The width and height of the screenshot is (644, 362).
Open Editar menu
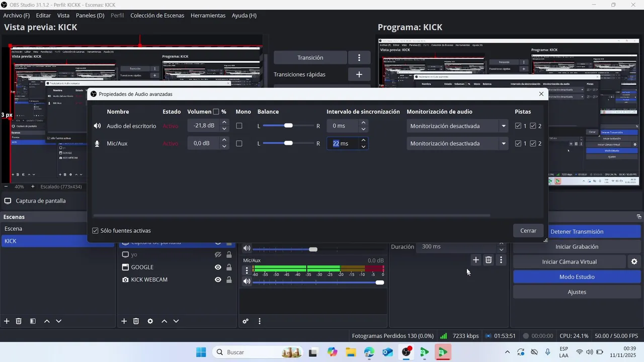[43, 16]
